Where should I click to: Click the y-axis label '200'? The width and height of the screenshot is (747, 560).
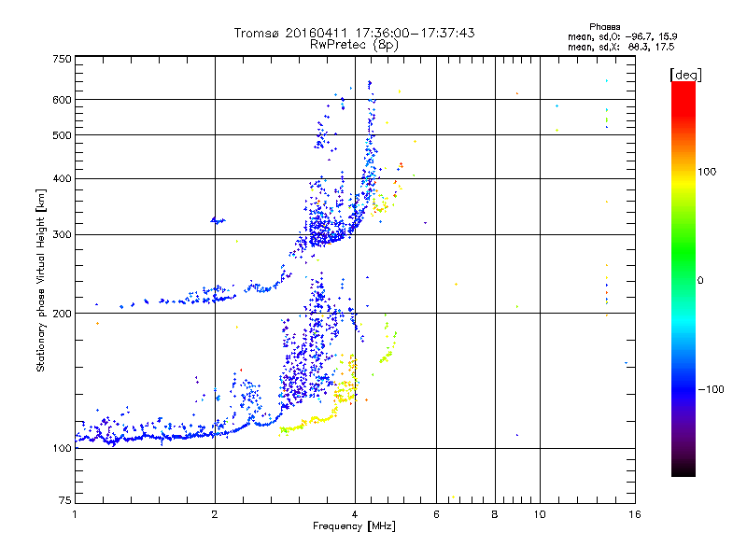63,314
